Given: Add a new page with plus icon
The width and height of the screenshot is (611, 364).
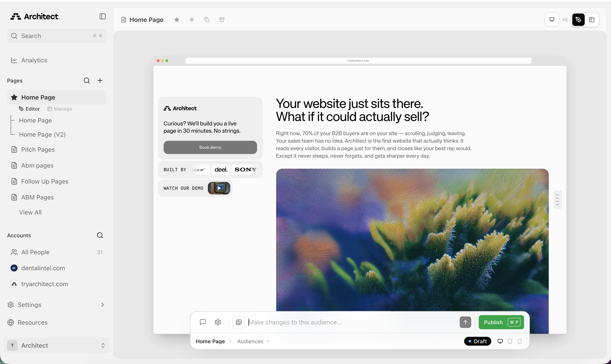Looking at the screenshot, I should click(100, 80).
